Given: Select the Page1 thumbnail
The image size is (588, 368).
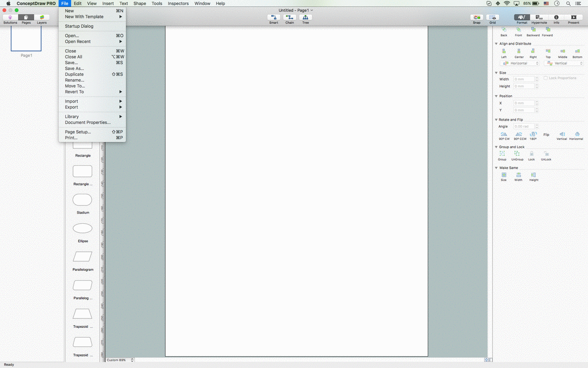Looking at the screenshot, I should (26, 39).
